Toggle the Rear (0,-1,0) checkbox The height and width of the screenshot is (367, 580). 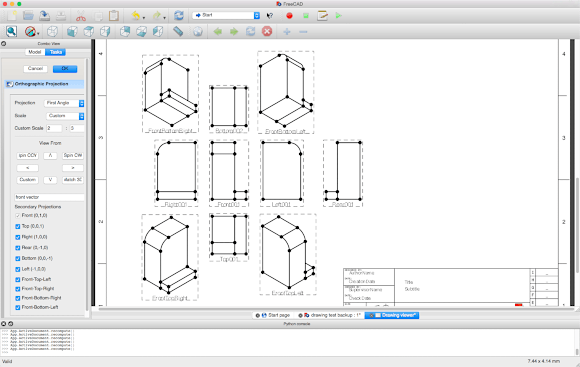[17, 248]
